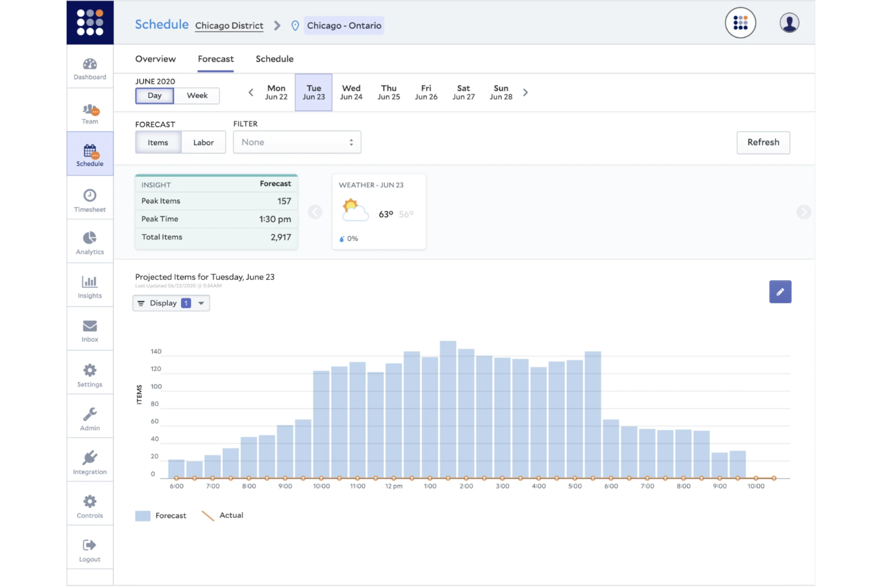Click the Schedule page title
The width and height of the screenshot is (882, 588).
(162, 24)
